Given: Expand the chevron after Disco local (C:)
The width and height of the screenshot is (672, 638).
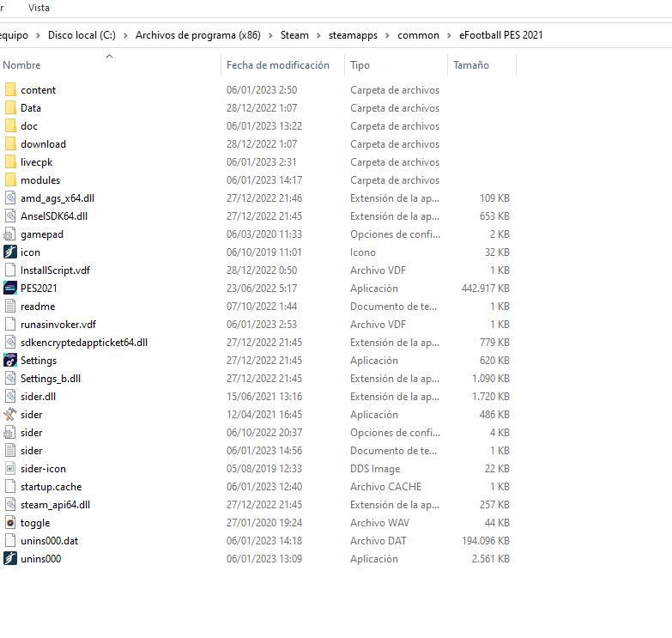Looking at the screenshot, I should click(125, 35).
